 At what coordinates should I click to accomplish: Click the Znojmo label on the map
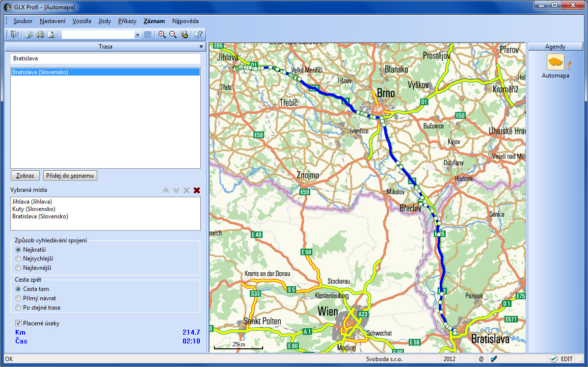(308, 175)
